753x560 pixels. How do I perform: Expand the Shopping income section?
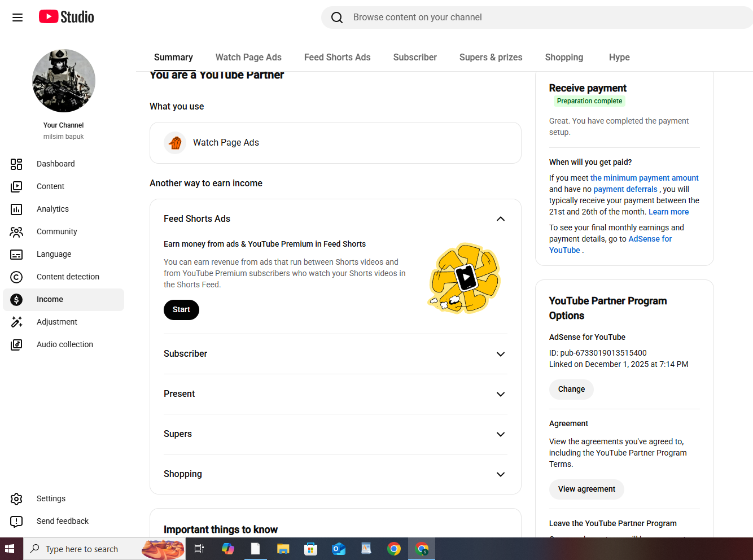[335, 474]
